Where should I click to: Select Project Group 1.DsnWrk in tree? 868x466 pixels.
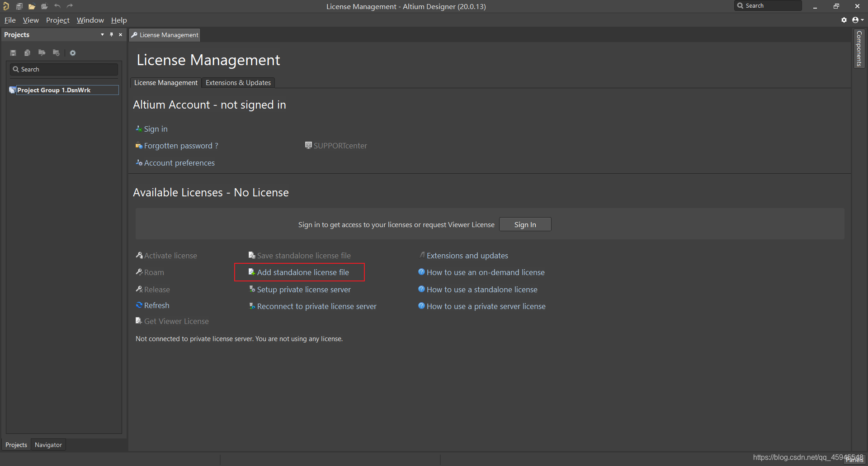tap(54, 90)
